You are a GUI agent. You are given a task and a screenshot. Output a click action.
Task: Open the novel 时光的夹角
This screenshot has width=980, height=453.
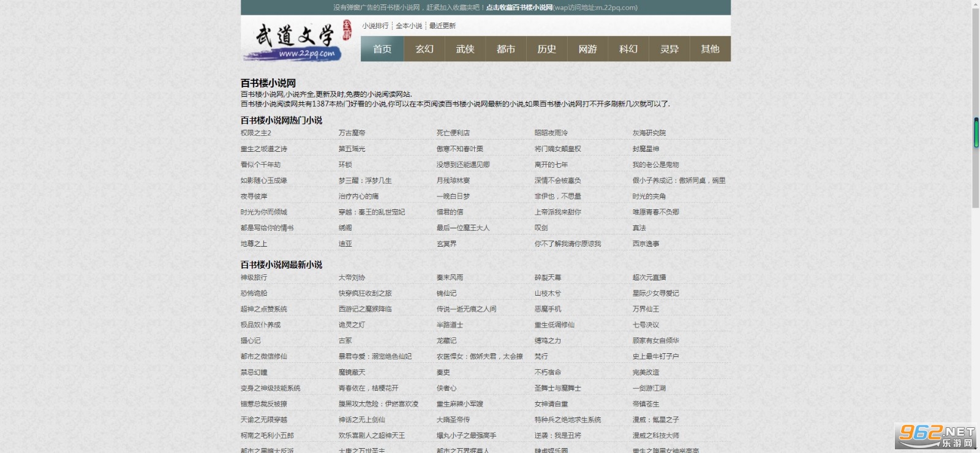[649, 197]
